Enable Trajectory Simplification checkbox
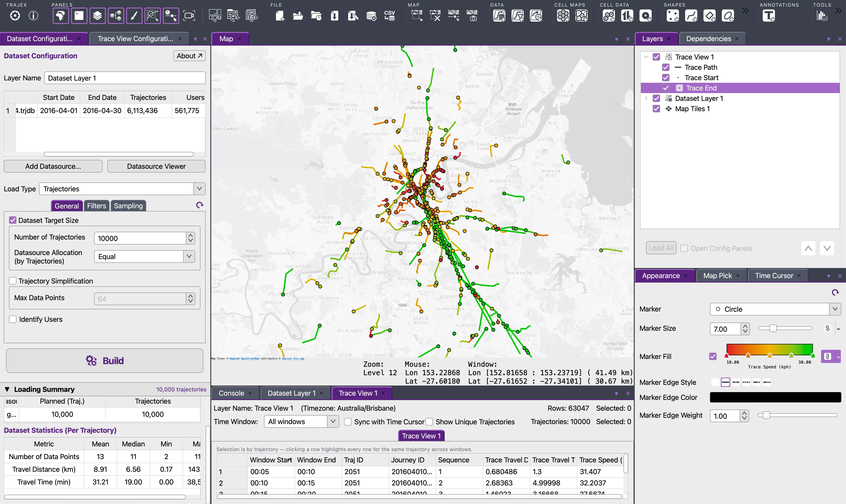The width and height of the screenshot is (846, 504). point(12,281)
